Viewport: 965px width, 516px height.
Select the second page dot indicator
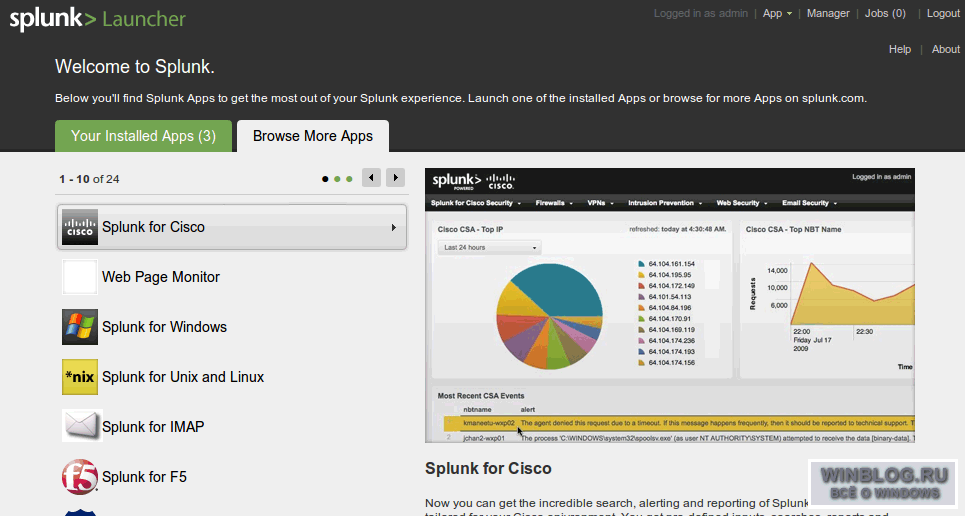point(337,179)
